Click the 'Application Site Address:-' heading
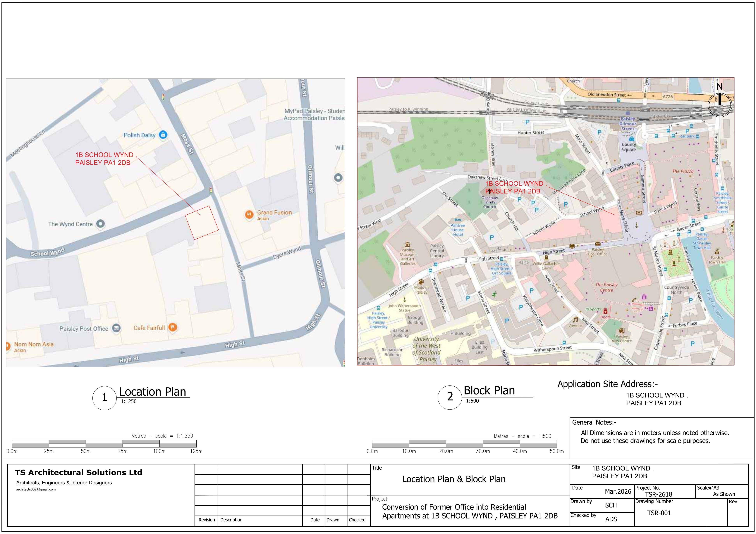This screenshot has height=534, width=756. tap(607, 384)
